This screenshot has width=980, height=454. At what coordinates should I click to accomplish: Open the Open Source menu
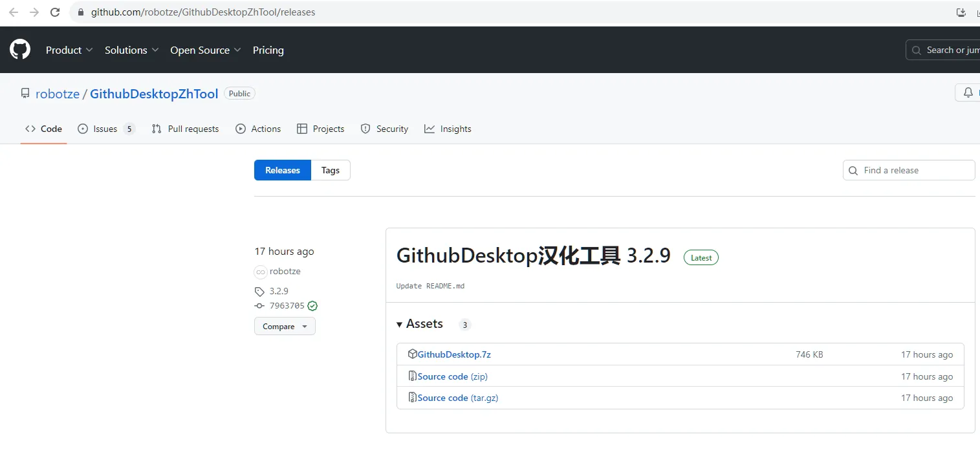(206, 50)
